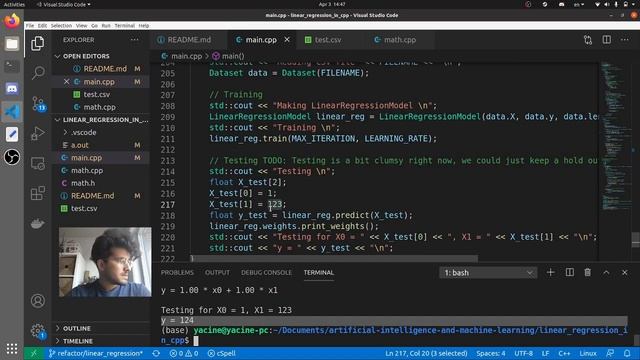Click the editor vertical scrollbar thumb

[636, 240]
